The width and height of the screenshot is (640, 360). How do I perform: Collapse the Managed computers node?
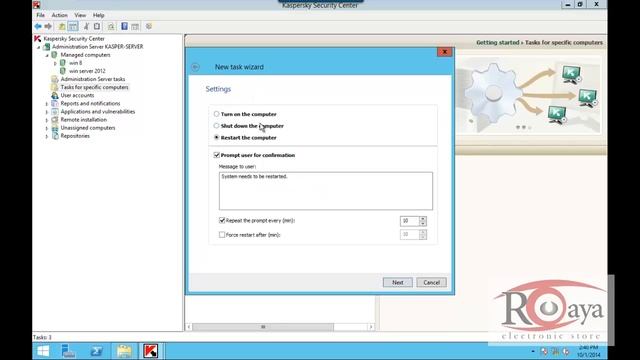[x=47, y=55]
